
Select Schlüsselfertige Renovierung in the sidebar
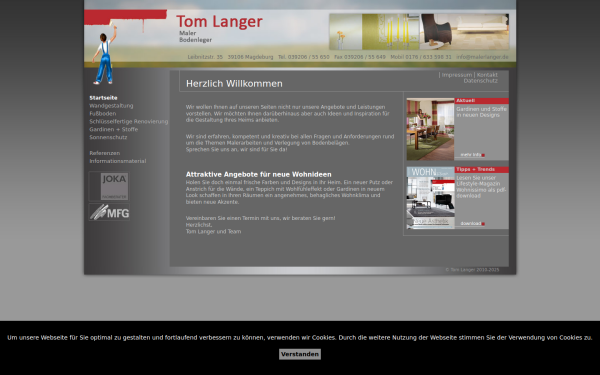129,122
